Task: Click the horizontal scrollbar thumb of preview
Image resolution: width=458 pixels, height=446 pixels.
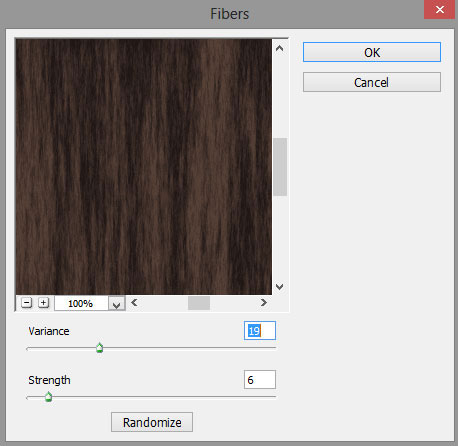Action: pos(199,303)
